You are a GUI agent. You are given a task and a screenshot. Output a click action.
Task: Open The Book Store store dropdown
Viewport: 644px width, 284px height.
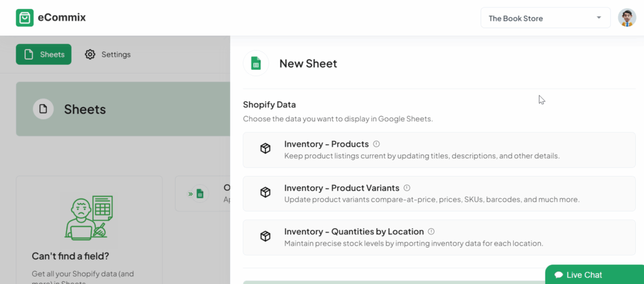click(x=545, y=18)
